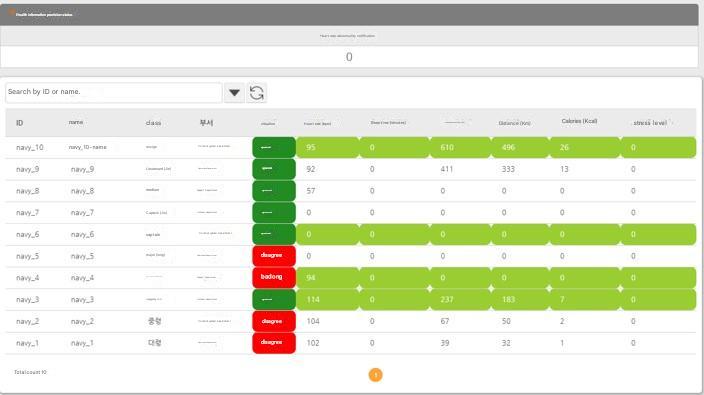Screen dimensions: 704x395
Task: Click the 대령 class cell for navy_1
Action: [x=154, y=343]
